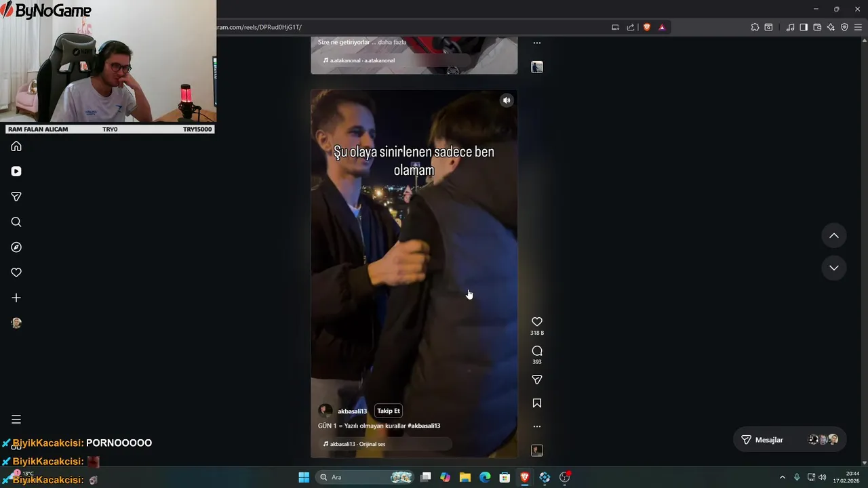The height and width of the screenshot is (488, 868).
Task: Open Microsoft Store from the taskbar
Action: point(505,477)
